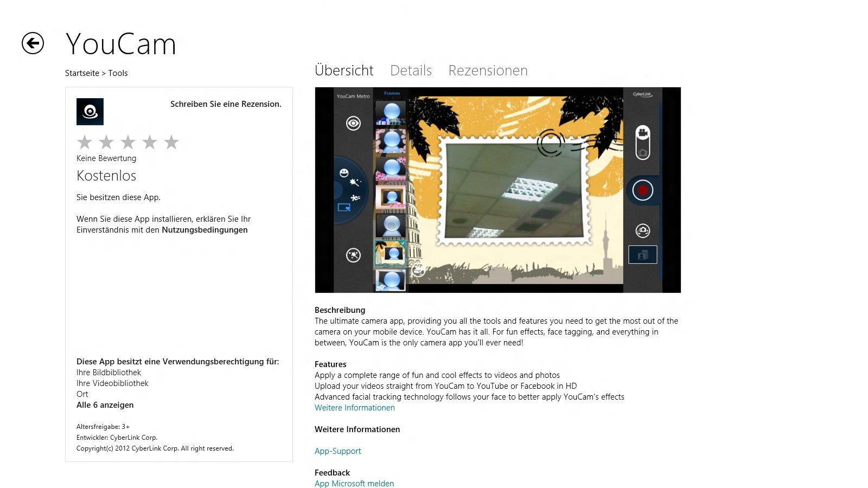Viewport: 868px width, 488px height.
Task: Switch to the Rezensionen tab
Action: pos(488,70)
